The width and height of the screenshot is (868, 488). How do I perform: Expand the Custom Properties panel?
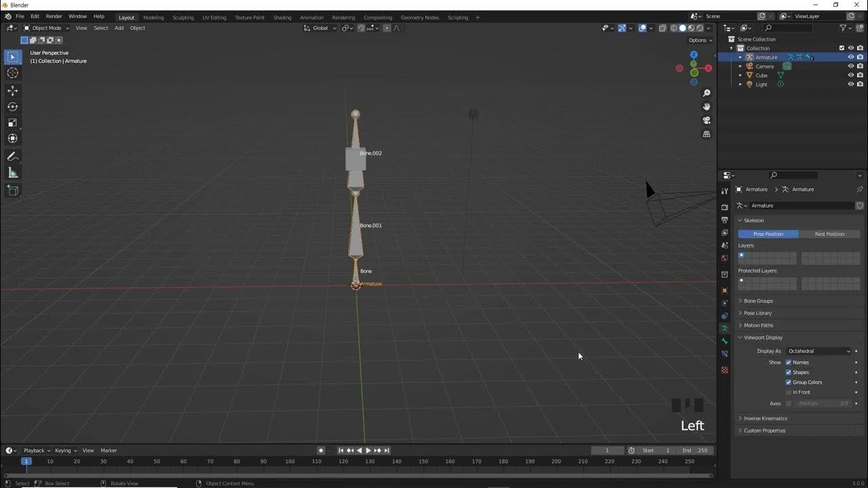(x=764, y=430)
